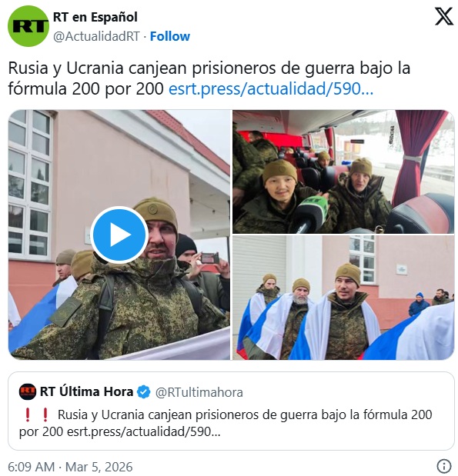View the flag-draped soldiers photo

coord(343,298)
